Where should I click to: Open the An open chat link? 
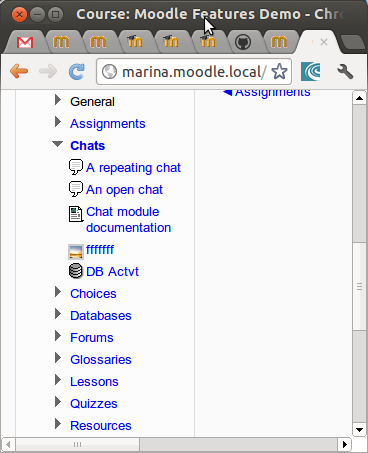pos(124,190)
